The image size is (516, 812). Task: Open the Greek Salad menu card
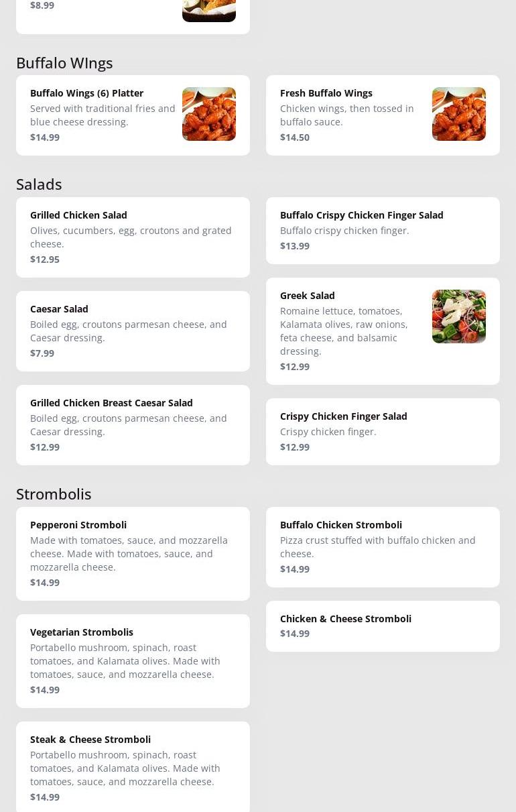[383, 331]
